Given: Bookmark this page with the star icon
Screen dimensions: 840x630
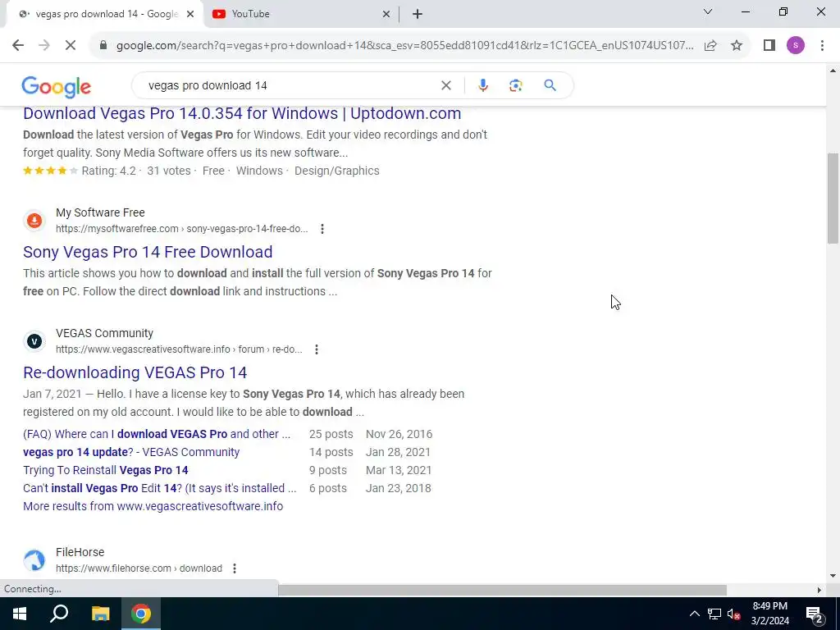Looking at the screenshot, I should [x=737, y=45].
